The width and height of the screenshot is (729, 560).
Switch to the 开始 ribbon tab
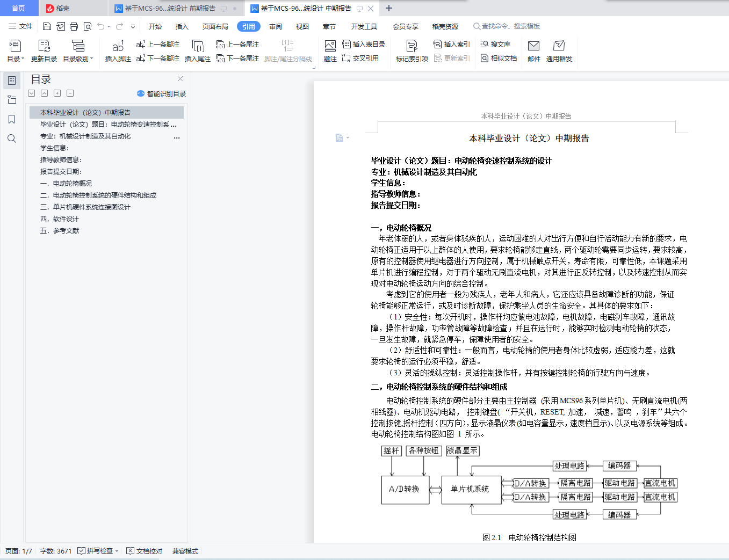(x=155, y=26)
